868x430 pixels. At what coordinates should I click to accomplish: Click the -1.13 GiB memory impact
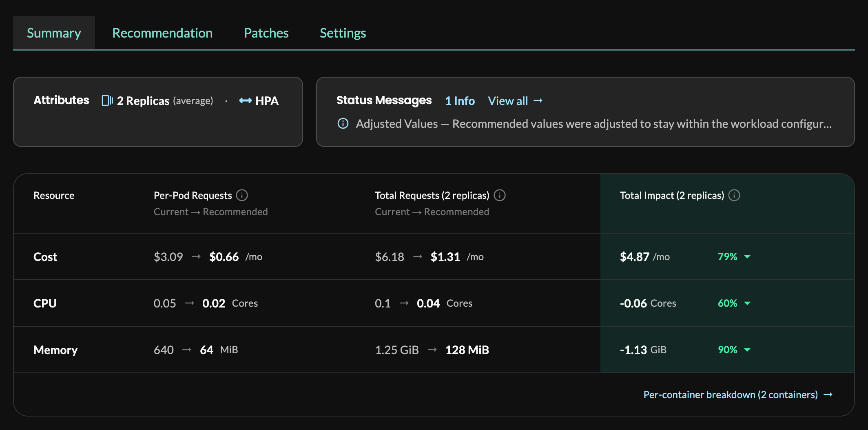pyautogui.click(x=643, y=350)
